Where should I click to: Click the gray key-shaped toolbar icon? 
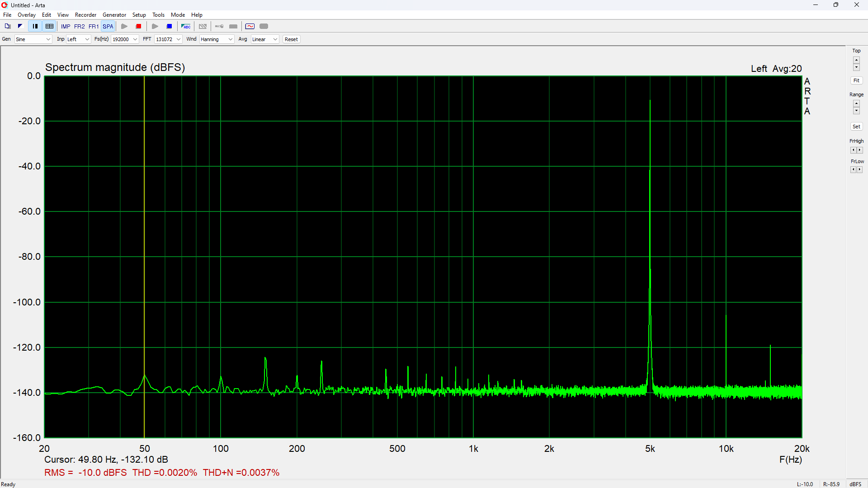(219, 26)
